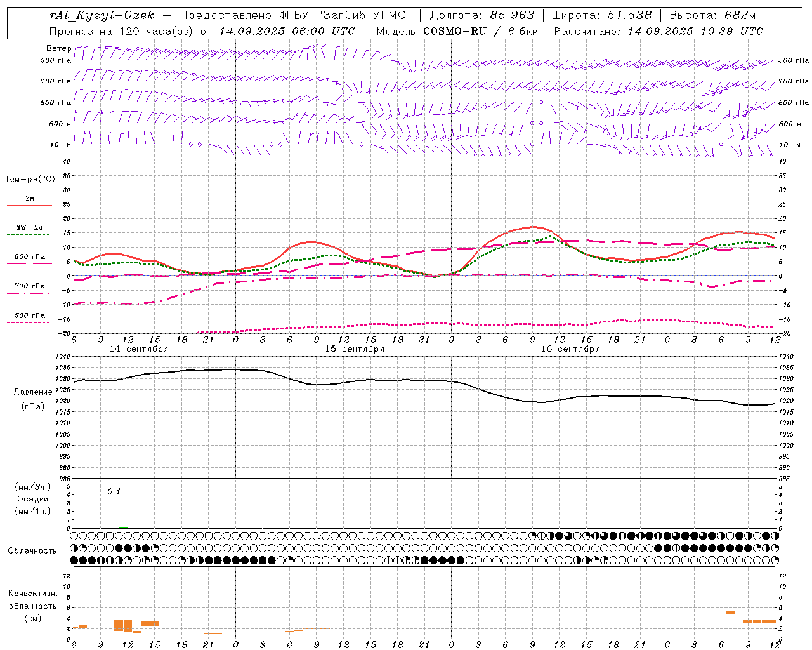Select the longitude value Долгота: 85.963
Viewport: 812px width, 650px height.
(x=483, y=16)
